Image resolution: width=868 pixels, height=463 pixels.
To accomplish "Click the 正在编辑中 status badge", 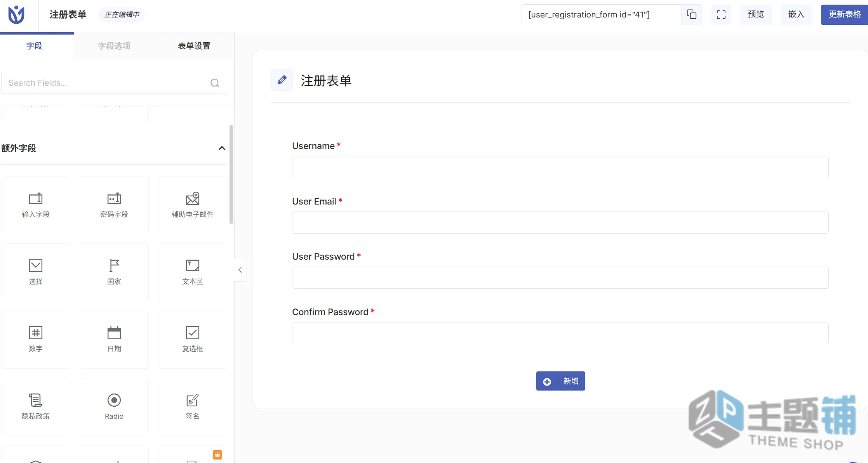I will point(122,15).
